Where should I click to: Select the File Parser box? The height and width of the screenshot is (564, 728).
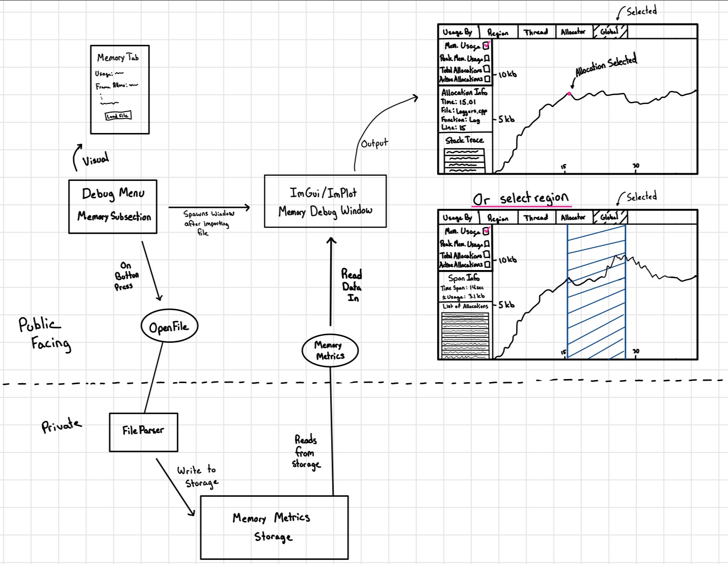click(x=143, y=432)
